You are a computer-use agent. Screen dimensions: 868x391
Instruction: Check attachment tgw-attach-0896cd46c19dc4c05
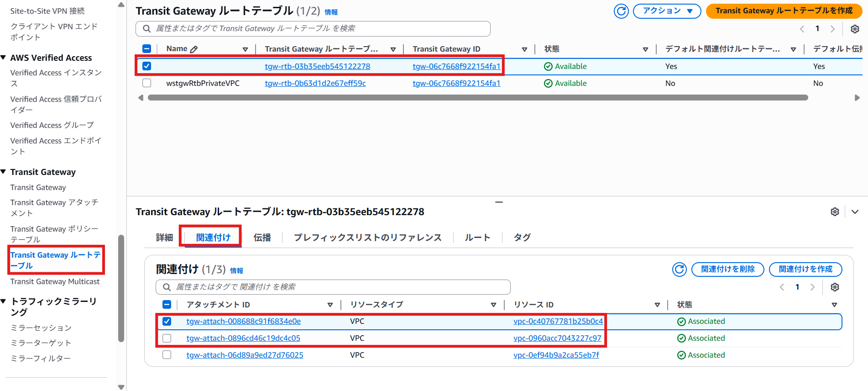tap(167, 338)
